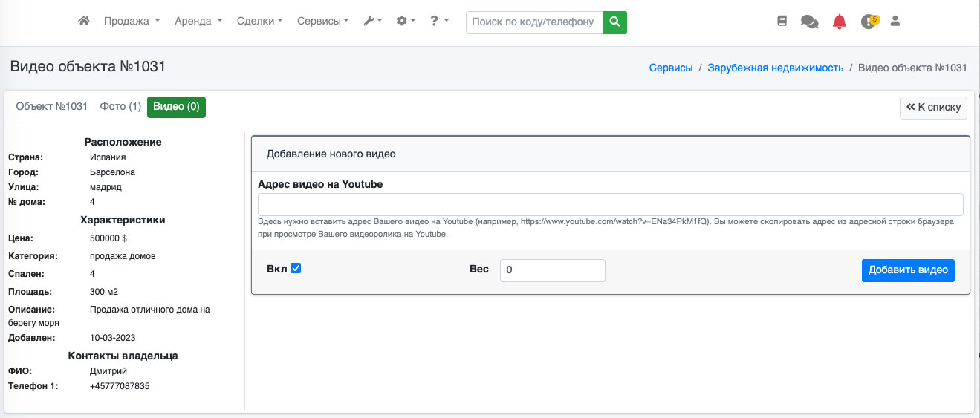Viewport: 980px width, 418px height.
Task: Open the question mark help menu
Action: [439, 22]
